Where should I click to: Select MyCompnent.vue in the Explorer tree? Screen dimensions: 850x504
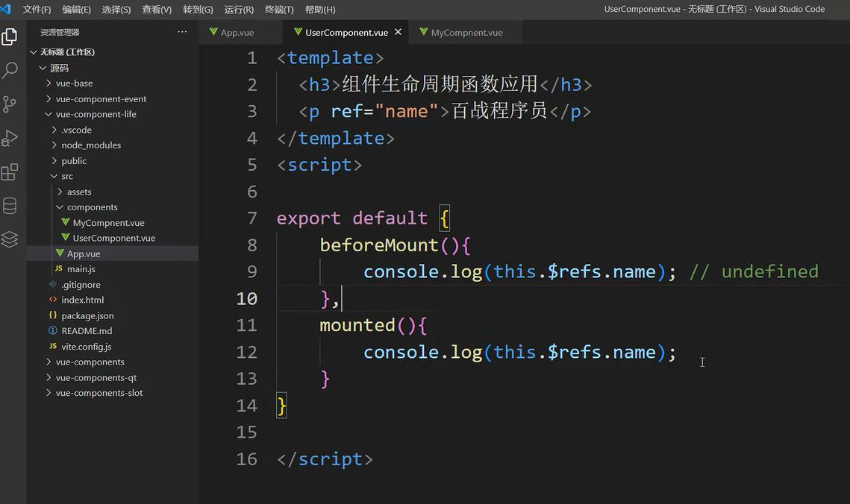[x=109, y=222]
